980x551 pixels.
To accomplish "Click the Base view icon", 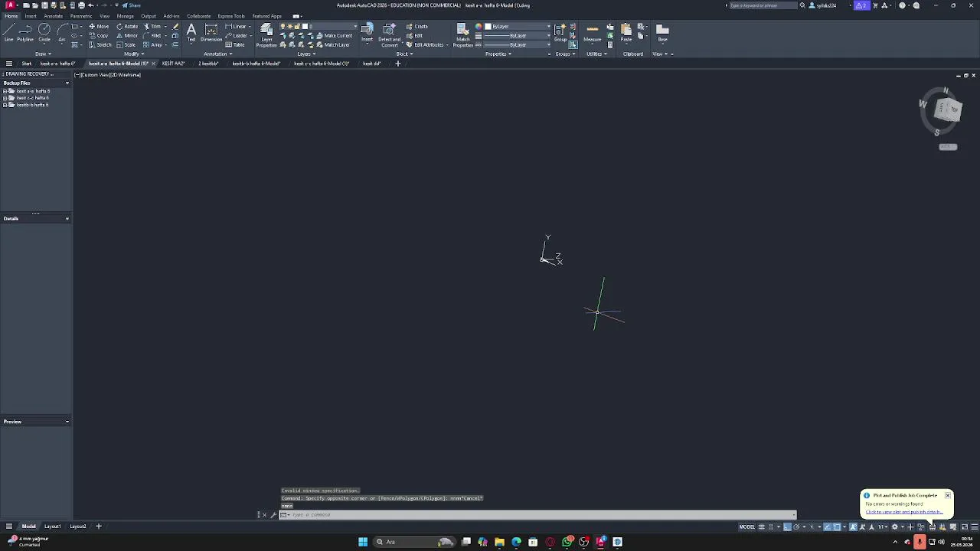I will pos(662,32).
